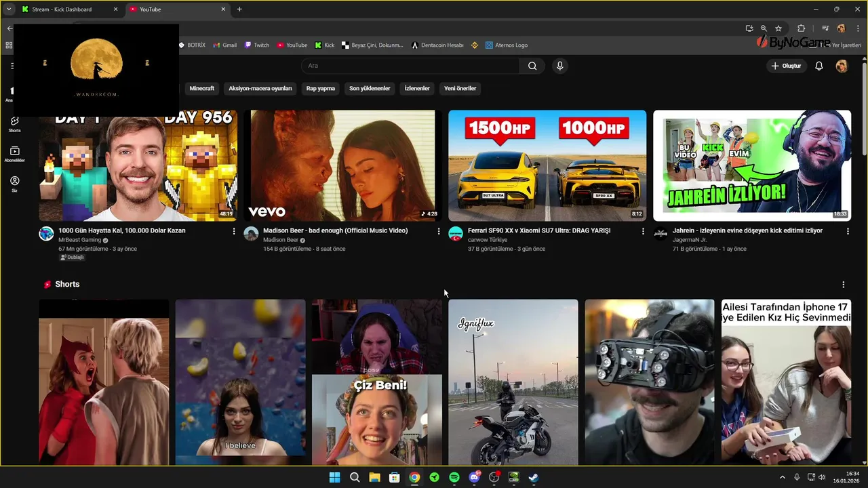Open File Explorer from the taskbar

pos(374,477)
